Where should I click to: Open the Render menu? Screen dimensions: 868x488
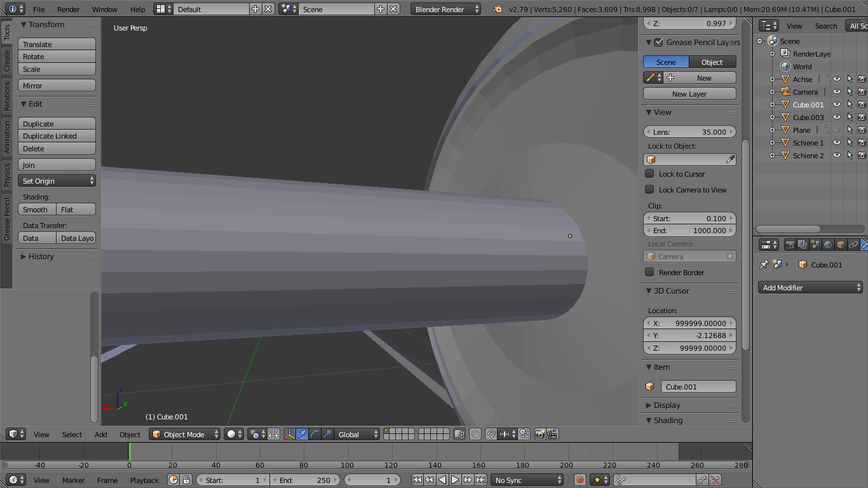pyautogui.click(x=68, y=10)
